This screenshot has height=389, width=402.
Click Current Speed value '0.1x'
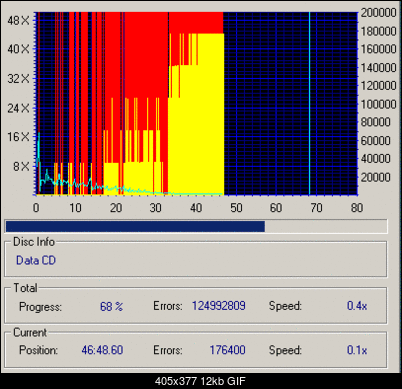[x=357, y=350]
